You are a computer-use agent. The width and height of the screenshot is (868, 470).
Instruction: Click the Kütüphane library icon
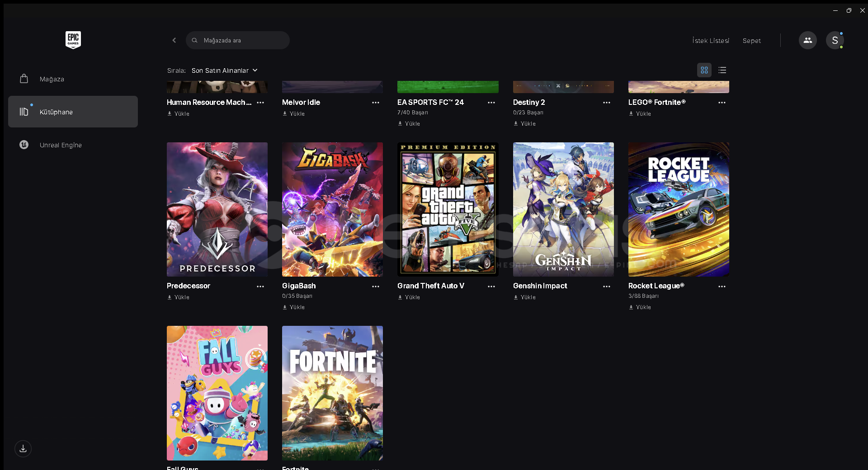(x=24, y=112)
